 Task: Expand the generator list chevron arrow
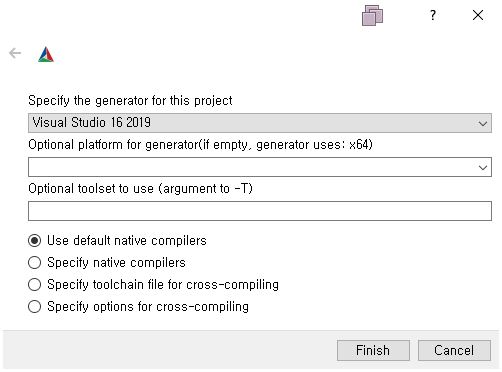click(482, 124)
